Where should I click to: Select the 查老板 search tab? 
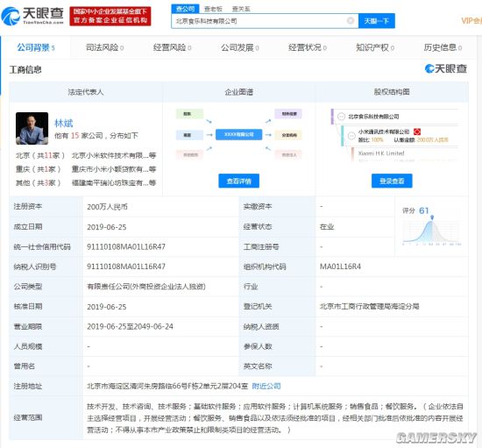[213, 10]
